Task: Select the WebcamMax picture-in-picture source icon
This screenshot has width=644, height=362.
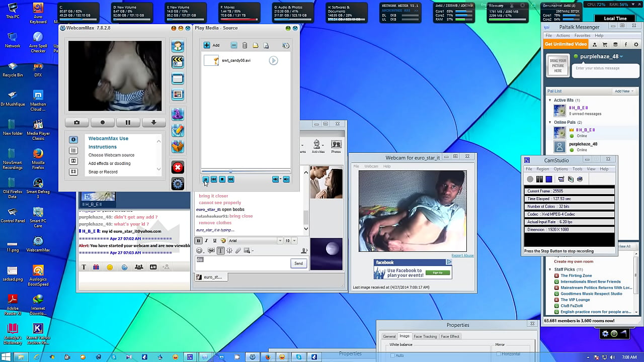Action: [178, 95]
